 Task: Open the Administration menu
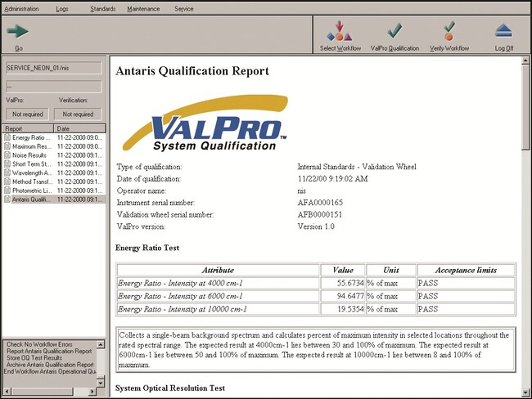[21, 9]
